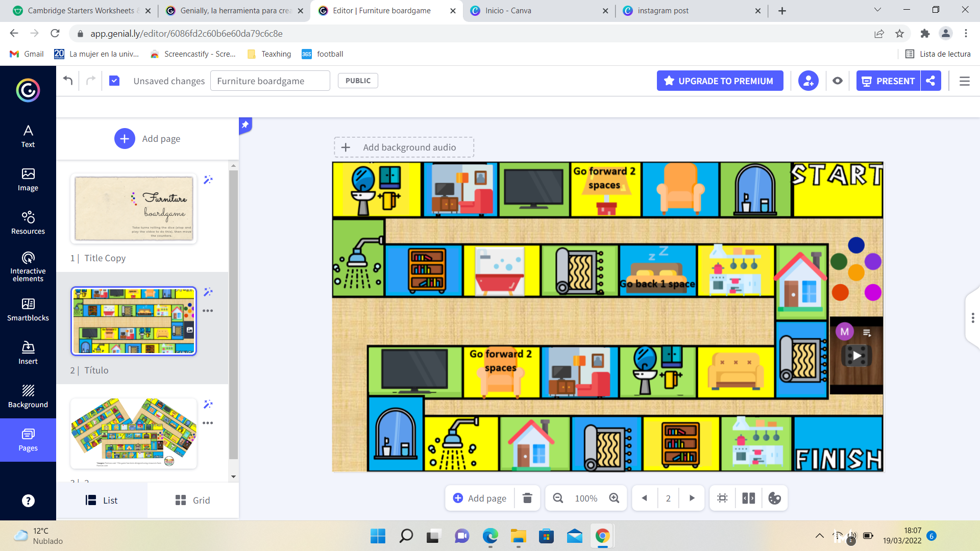980x551 pixels.
Task: Click the undo arrow icon
Action: click(x=68, y=81)
